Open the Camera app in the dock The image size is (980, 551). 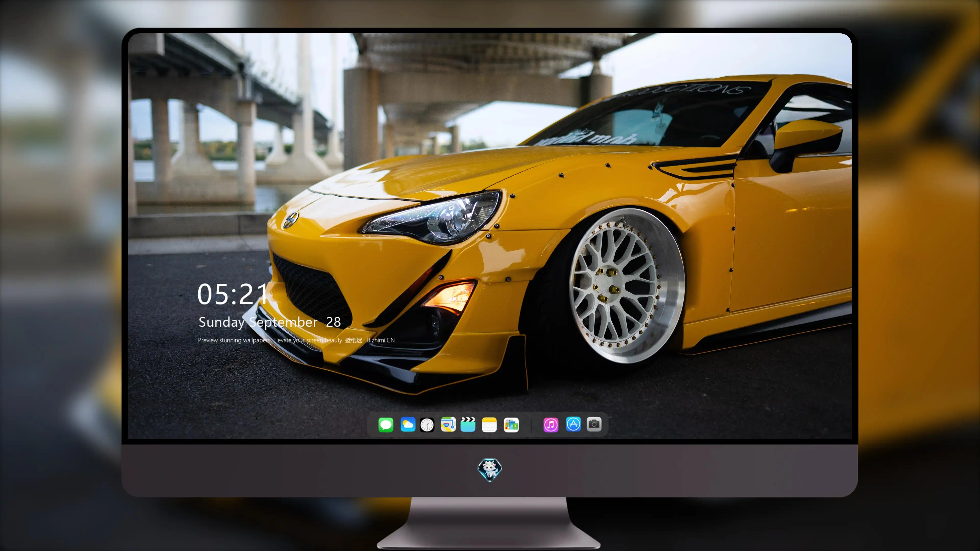594,424
